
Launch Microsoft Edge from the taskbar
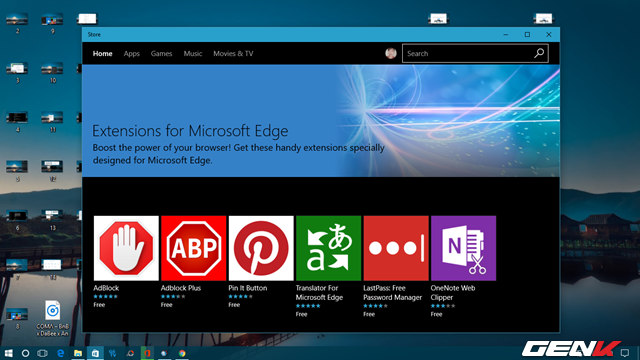(x=60, y=353)
